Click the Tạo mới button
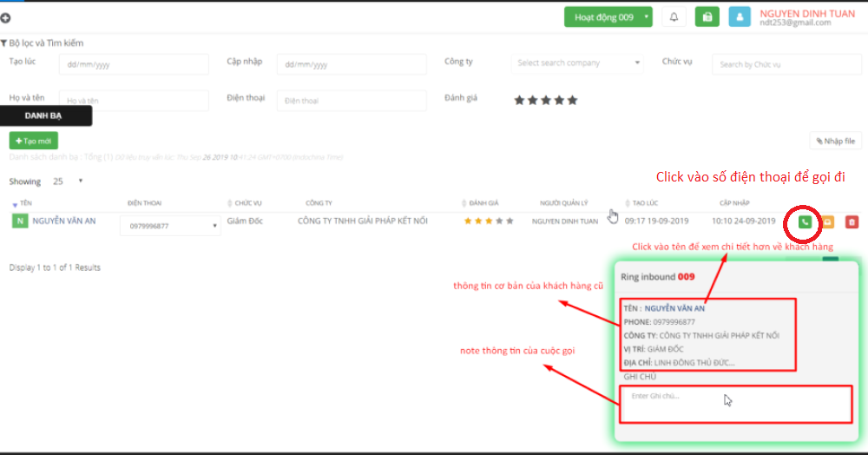The width and height of the screenshot is (868, 455). click(x=34, y=141)
